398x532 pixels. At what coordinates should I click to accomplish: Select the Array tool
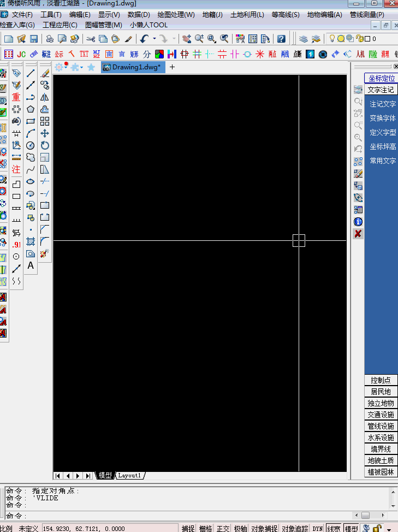click(x=45, y=121)
